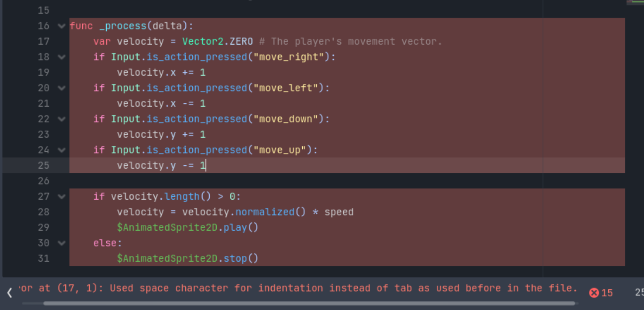
Task: Collapse the velocity.length() if block at line 27
Action: coord(61,196)
